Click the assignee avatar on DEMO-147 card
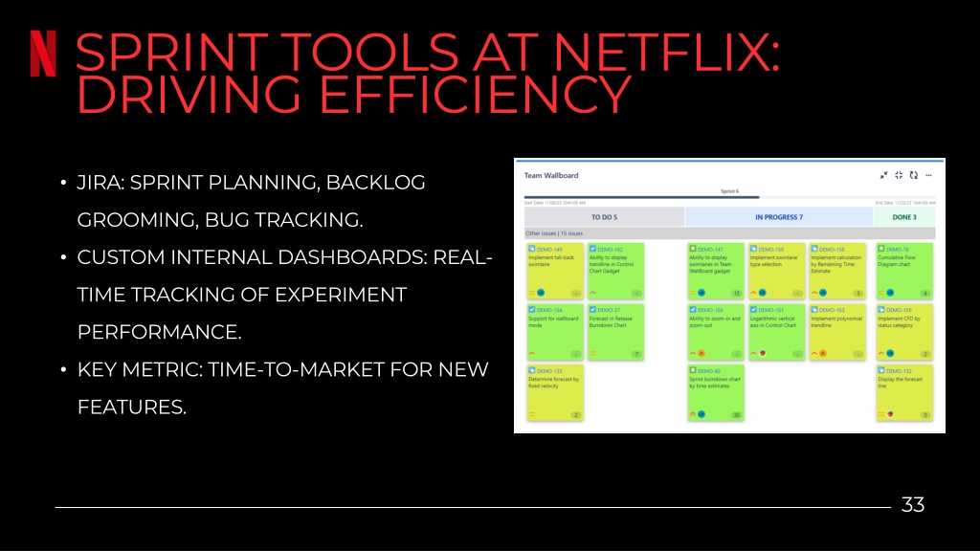This screenshot has height=551, width=980. (702, 293)
